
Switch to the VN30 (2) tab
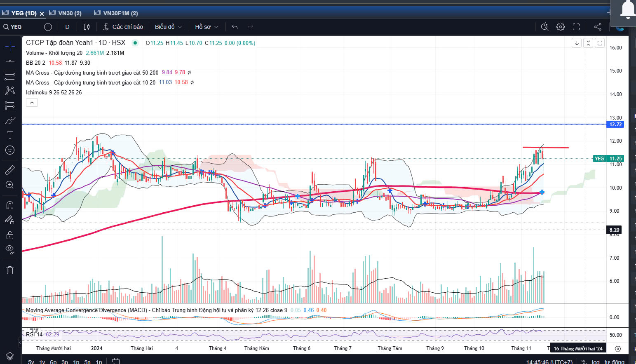(x=66, y=13)
